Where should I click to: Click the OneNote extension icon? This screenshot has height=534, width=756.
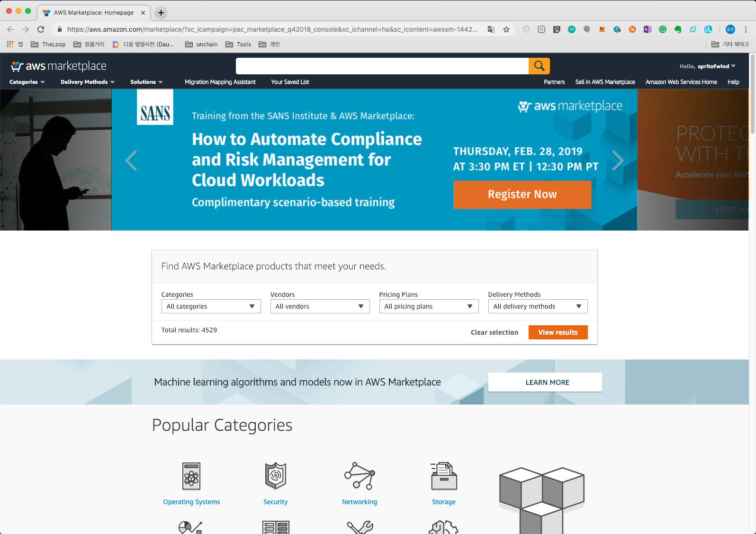coord(648,29)
